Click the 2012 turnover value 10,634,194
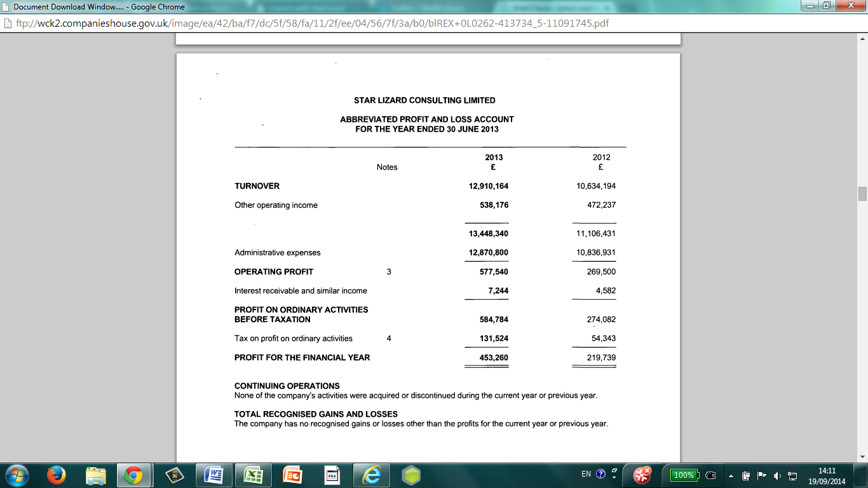Viewport: 868px width, 488px height. click(x=595, y=186)
